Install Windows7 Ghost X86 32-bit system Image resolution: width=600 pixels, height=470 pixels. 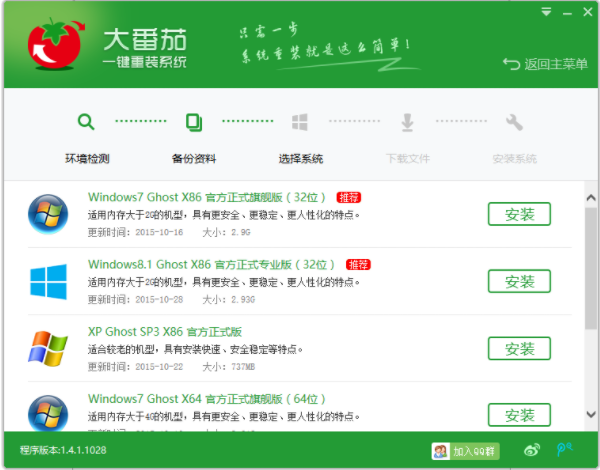pos(518,215)
